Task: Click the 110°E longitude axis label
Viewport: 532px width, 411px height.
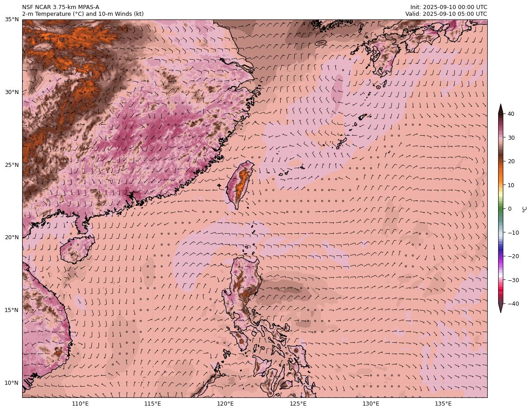Action: click(80, 404)
